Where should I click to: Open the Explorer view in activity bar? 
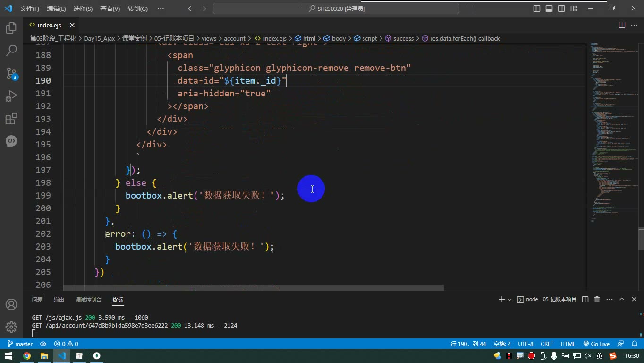(x=11, y=28)
